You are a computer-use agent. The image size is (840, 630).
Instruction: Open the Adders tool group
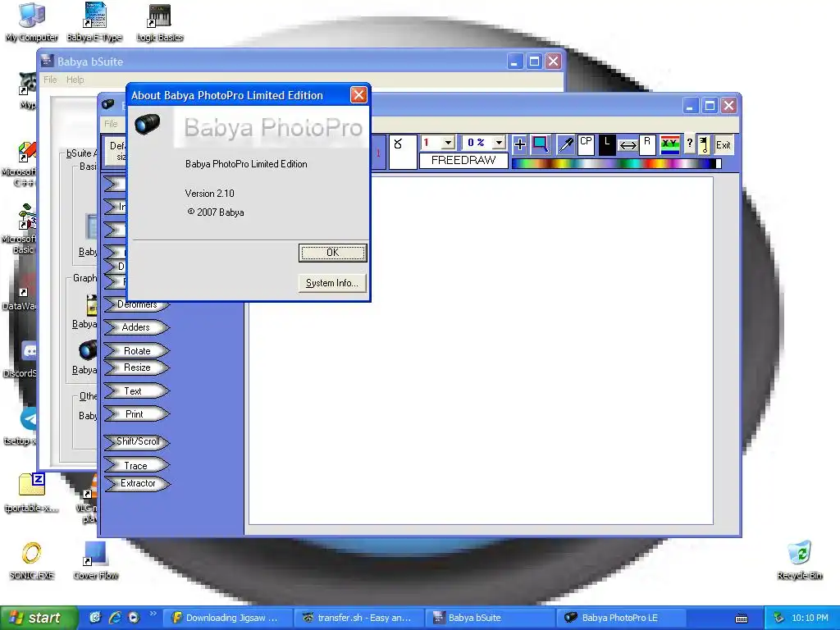137,327
